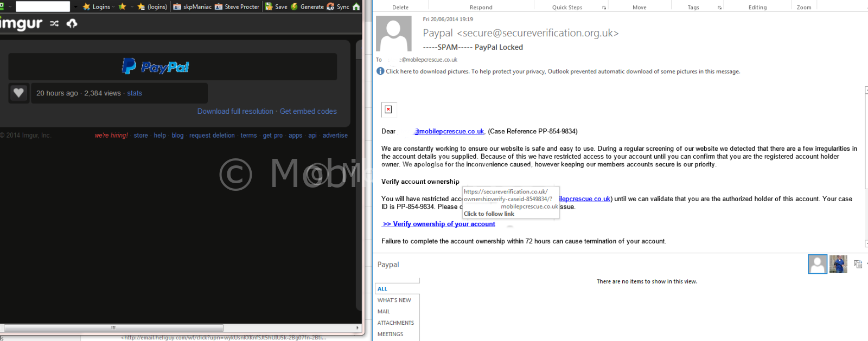Follow the 'Verify ownership of your account' link
The width and height of the screenshot is (868, 341).
(439, 224)
